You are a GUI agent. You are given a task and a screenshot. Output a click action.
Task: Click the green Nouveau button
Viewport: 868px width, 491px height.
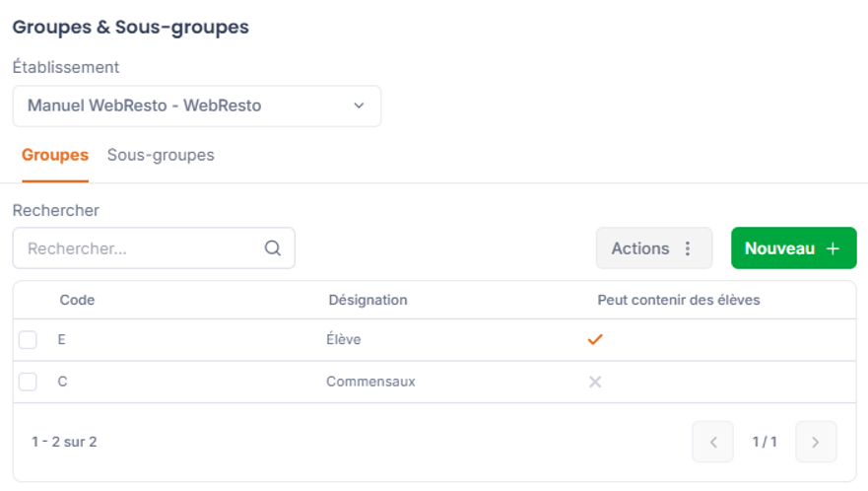(x=794, y=248)
